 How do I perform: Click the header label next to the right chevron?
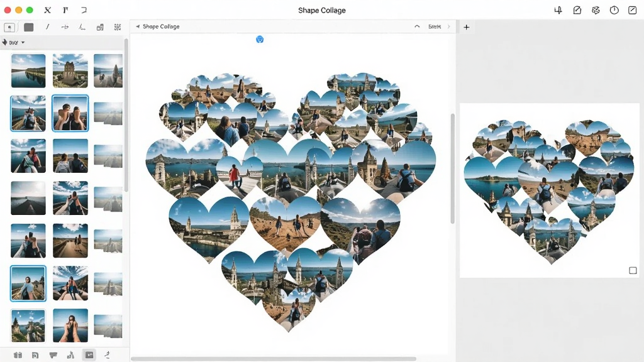click(435, 26)
